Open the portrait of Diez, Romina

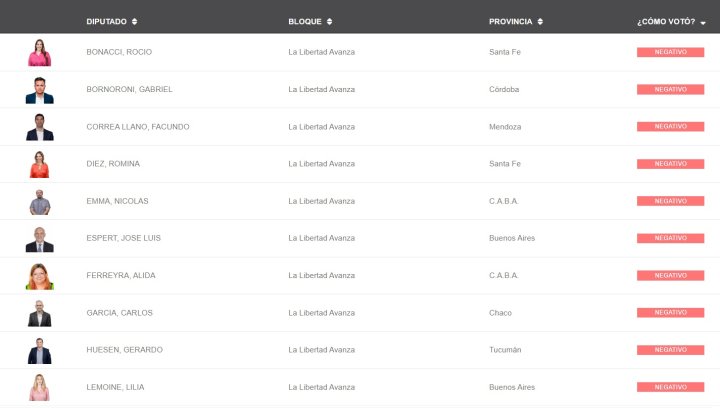pyautogui.click(x=39, y=164)
